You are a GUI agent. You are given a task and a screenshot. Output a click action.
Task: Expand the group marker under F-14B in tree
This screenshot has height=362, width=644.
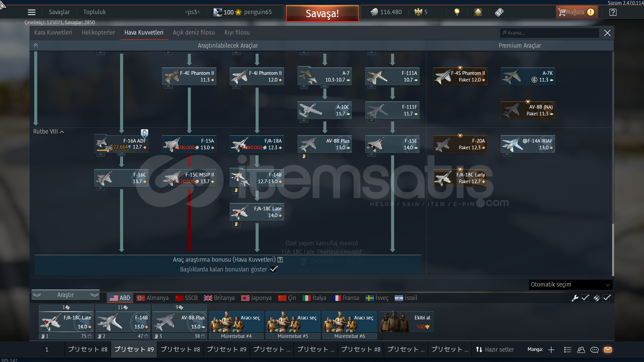(x=257, y=188)
